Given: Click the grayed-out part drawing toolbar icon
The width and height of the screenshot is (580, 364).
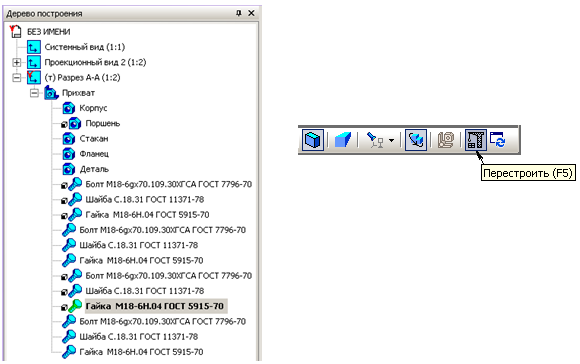Looking at the screenshot, I should tap(446, 140).
